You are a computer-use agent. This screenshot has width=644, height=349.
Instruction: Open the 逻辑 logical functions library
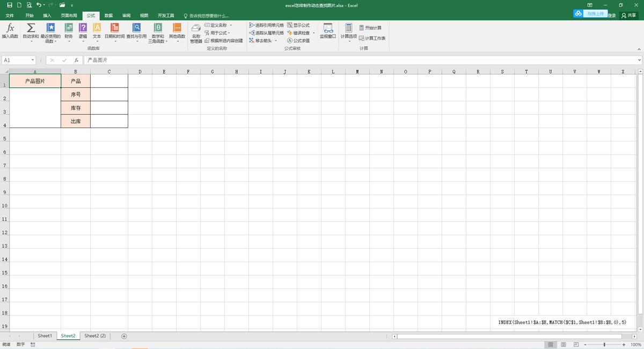click(x=83, y=31)
